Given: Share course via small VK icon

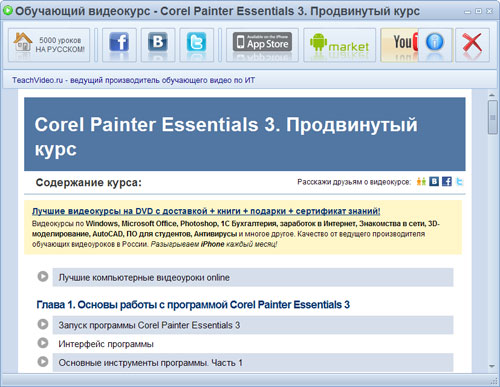Looking at the screenshot, I should [434, 182].
